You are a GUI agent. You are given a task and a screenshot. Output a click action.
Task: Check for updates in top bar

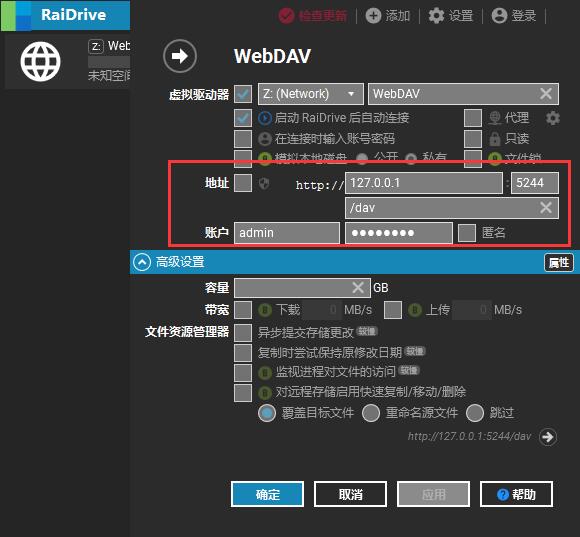[x=313, y=16]
